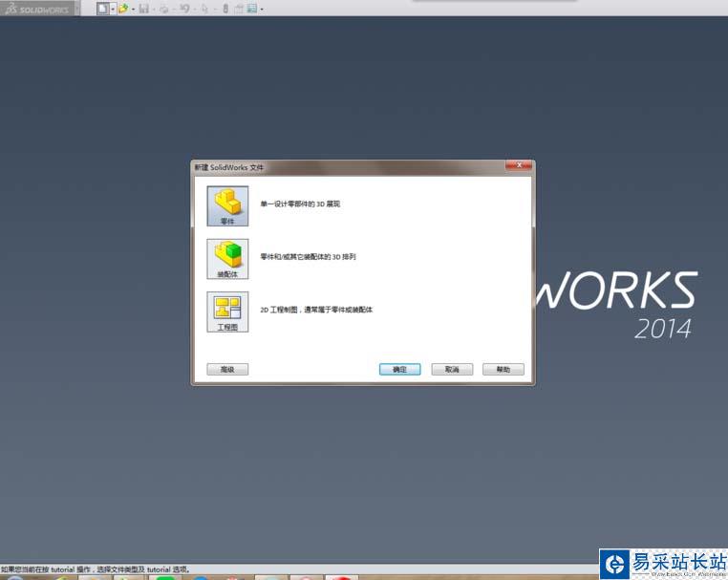
Task: Click the Rebuild traffic light icon
Action: (x=225, y=9)
